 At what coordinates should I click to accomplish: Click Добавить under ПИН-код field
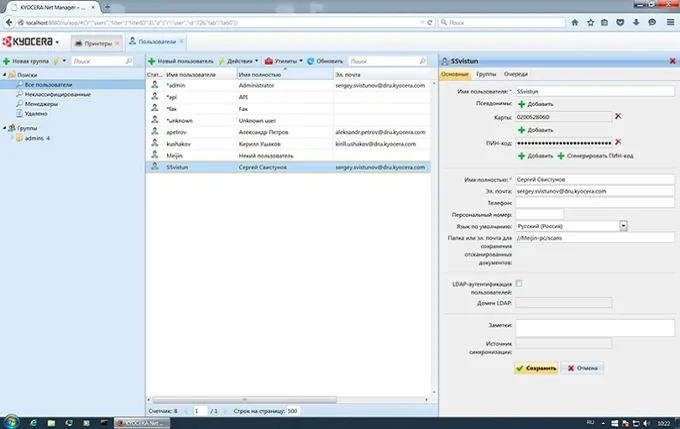(536, 156)
